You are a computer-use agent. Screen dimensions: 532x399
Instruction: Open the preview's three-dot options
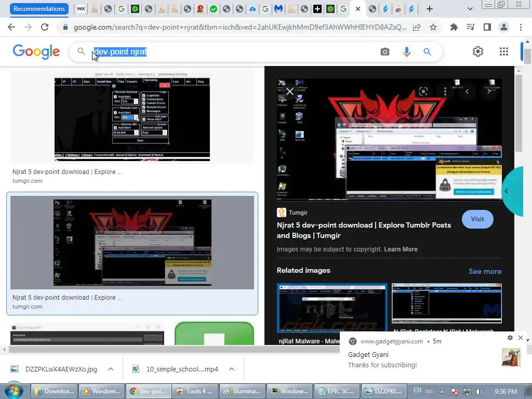click(x=445, y=91)
